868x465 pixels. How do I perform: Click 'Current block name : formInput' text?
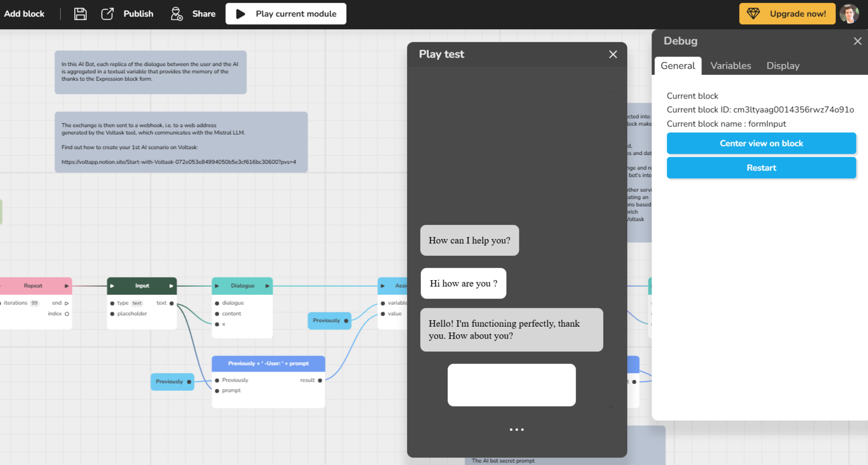click(x=726, y=124)
